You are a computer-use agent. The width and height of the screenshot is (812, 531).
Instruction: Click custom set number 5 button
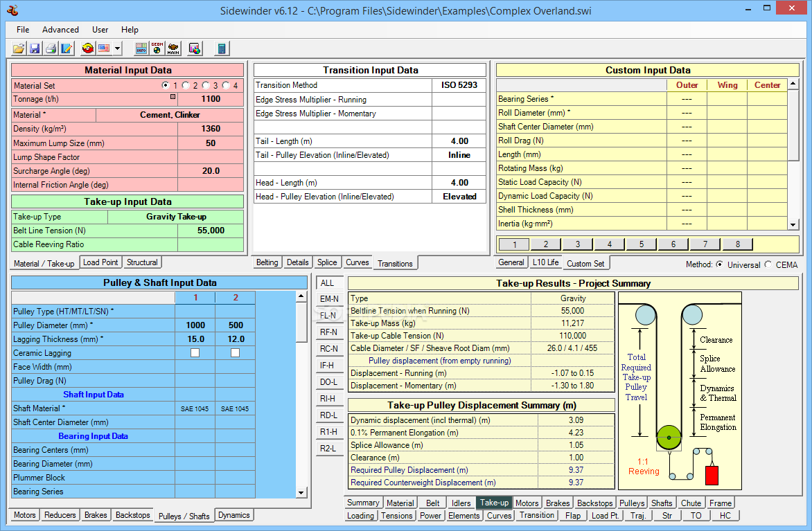(642, 244)
